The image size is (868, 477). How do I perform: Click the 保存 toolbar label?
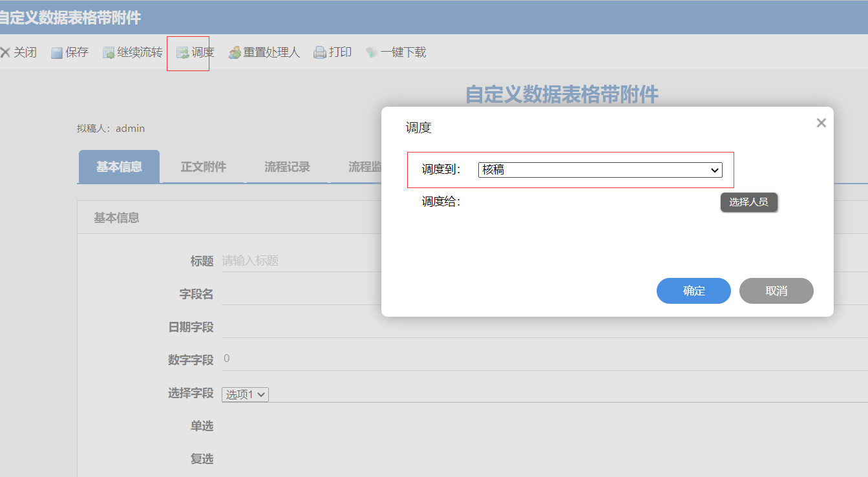(x=77, y=53)
